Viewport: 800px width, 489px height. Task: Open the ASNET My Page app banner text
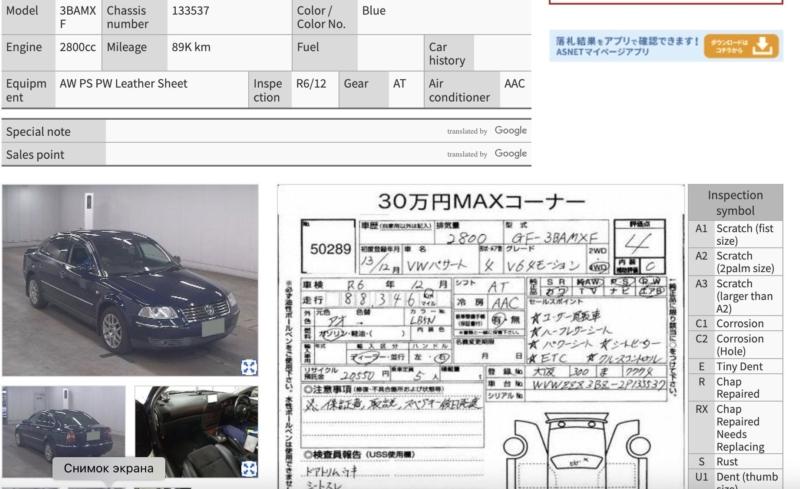click(x=627, y=46)
